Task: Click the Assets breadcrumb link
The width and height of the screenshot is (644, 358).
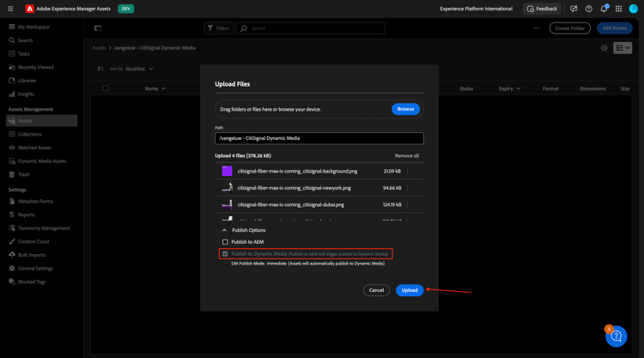Action: point(99,48)
